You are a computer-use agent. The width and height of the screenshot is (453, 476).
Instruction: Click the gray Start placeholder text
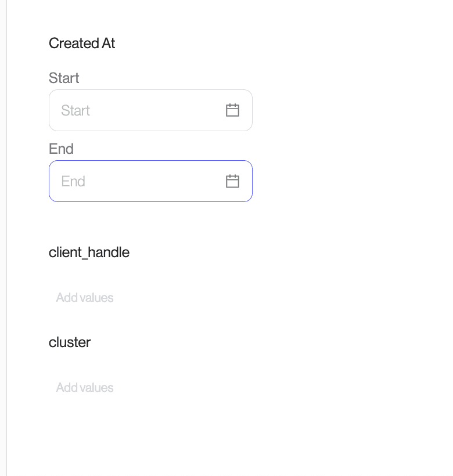tap(75, 111)
